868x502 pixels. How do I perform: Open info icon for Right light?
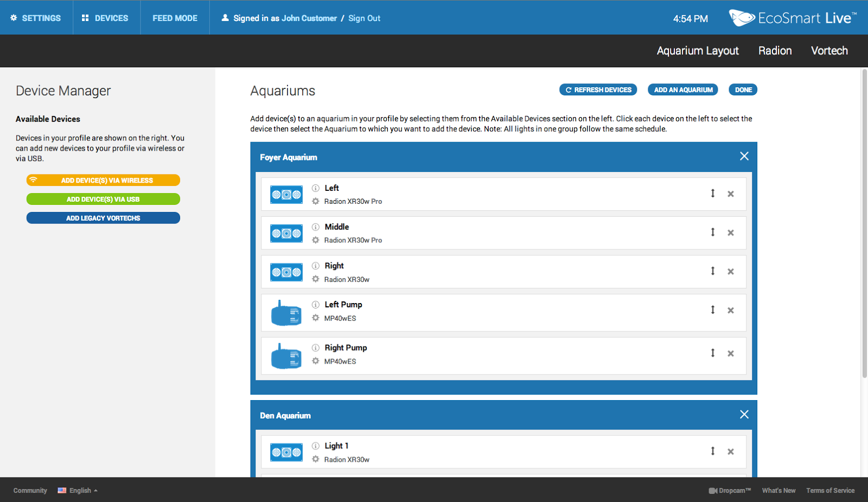coord(316,266)
